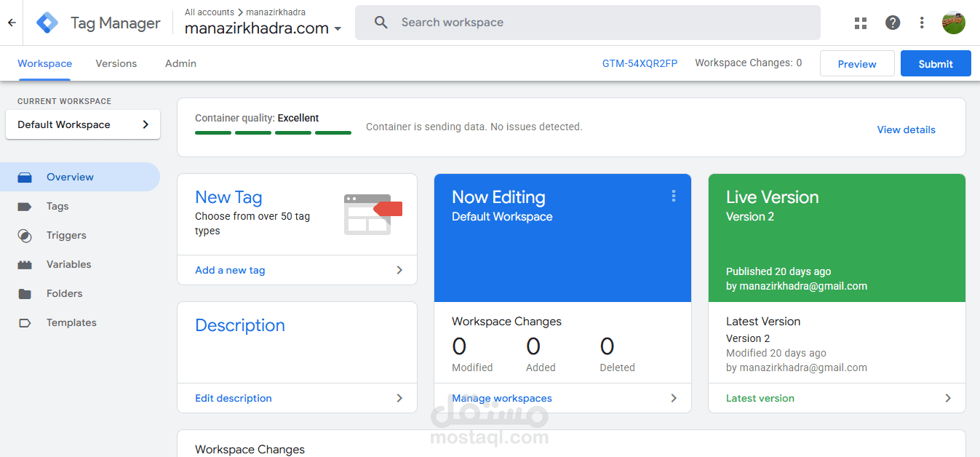980x457 pixels.
Task: Click the Workspace Changes: 0 counter
Action: (749, 63)
